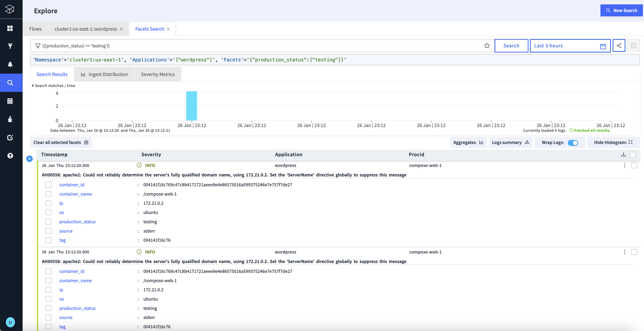
Task: Open the alerts bell icon in sidebar
Action: 10,65
